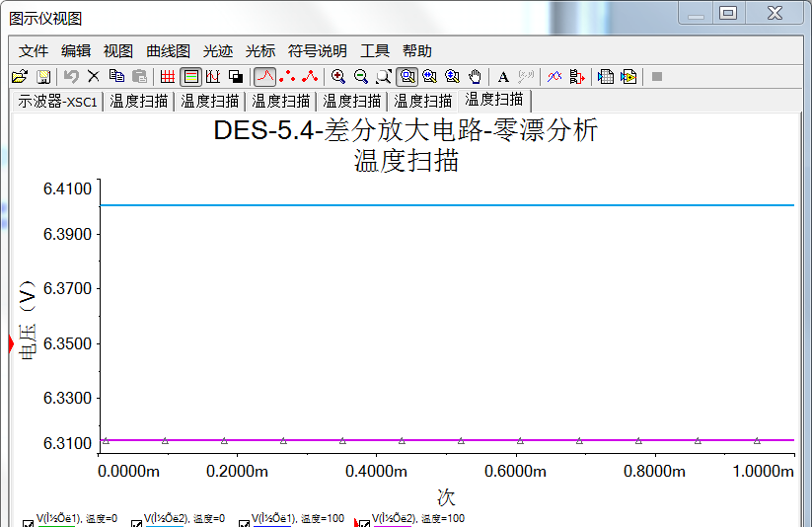Maximize the 图示仪视图 window

coord(727,13)
